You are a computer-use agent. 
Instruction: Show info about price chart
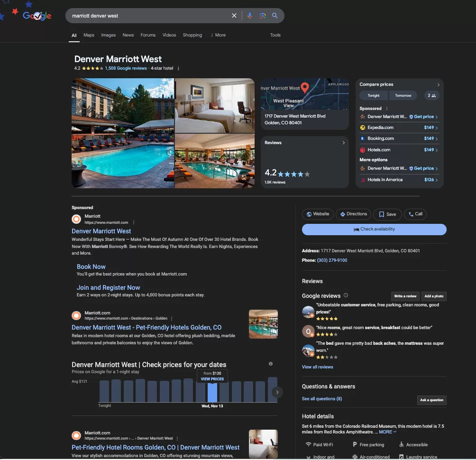[271, 364]
